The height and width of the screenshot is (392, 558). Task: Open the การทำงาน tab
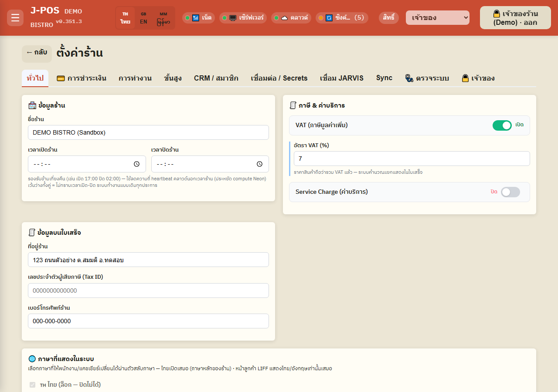pyautogui.click(x=135, y=78)
